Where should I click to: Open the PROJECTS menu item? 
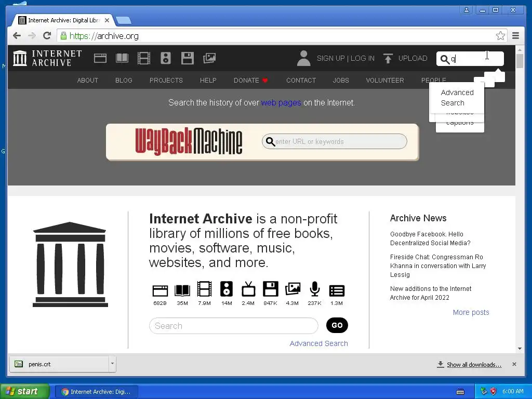(166, 81)
